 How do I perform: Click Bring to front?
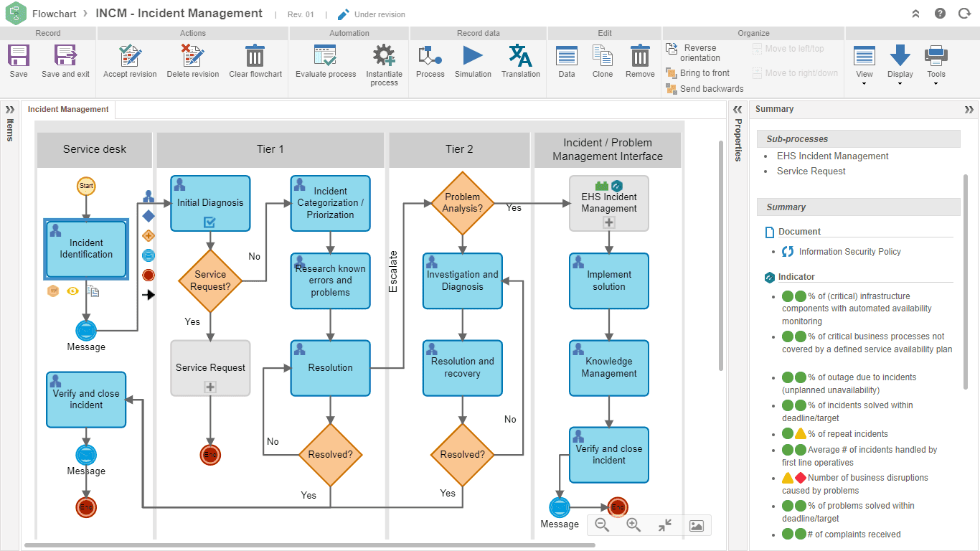point(697,73)
